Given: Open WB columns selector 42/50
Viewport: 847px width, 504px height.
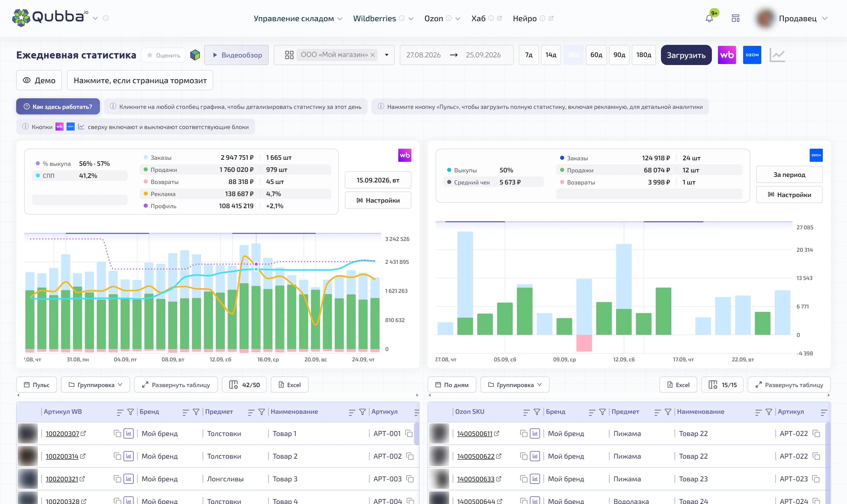Looking at the screenshot, I should tap(244, 385).
